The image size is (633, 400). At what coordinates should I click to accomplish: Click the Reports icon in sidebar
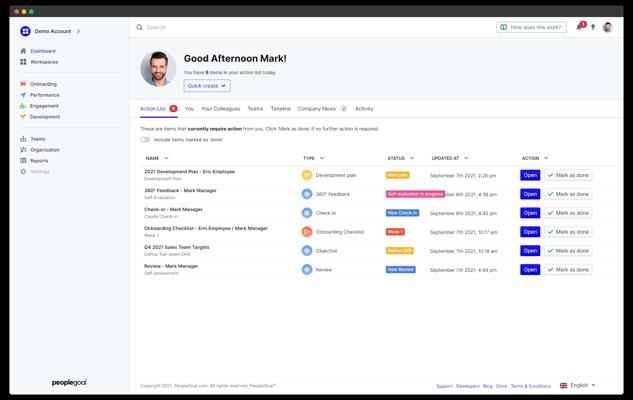point(23,161)
